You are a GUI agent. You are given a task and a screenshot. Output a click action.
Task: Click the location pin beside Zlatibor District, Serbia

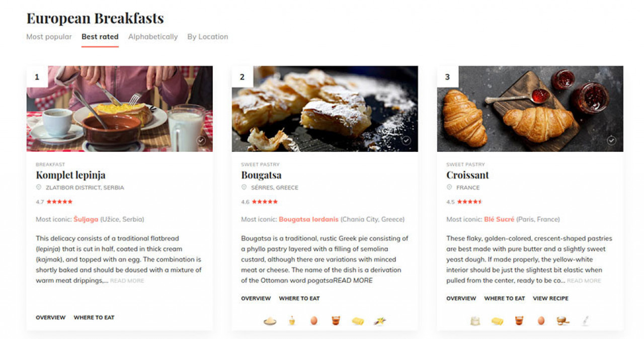(x=39, y=188)
